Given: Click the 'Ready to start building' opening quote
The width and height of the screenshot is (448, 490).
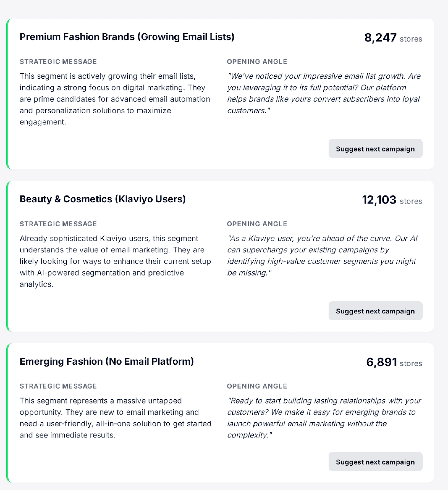Looking at the screenshot, I should tap(323, 418).
